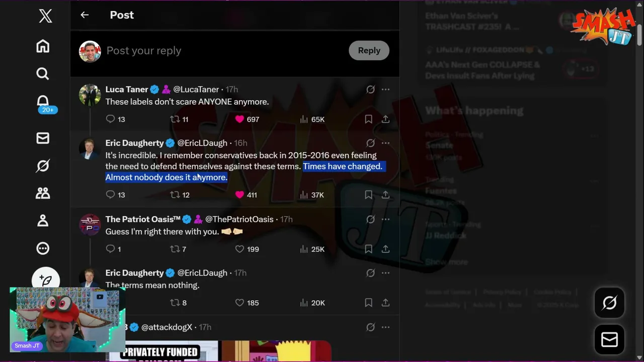Click the Reply button
This screenshot has width=644, height=362.
click(369, 50)
